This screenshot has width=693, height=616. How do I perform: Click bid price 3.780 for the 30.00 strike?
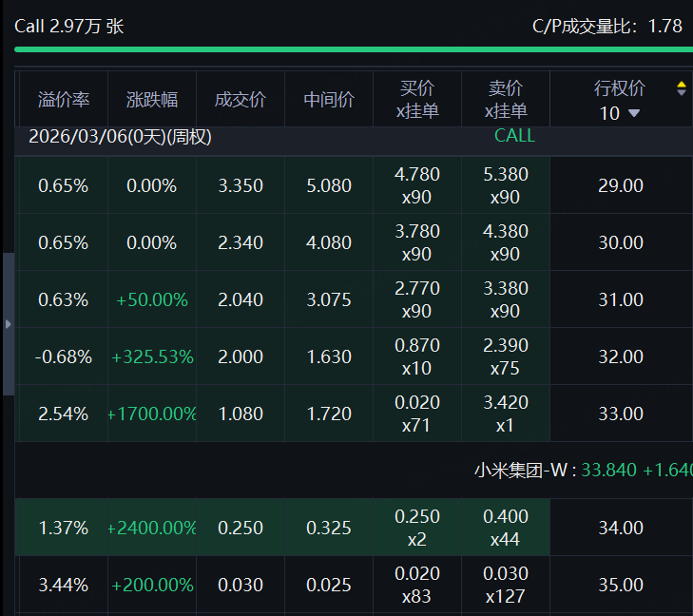coord(417,232)
